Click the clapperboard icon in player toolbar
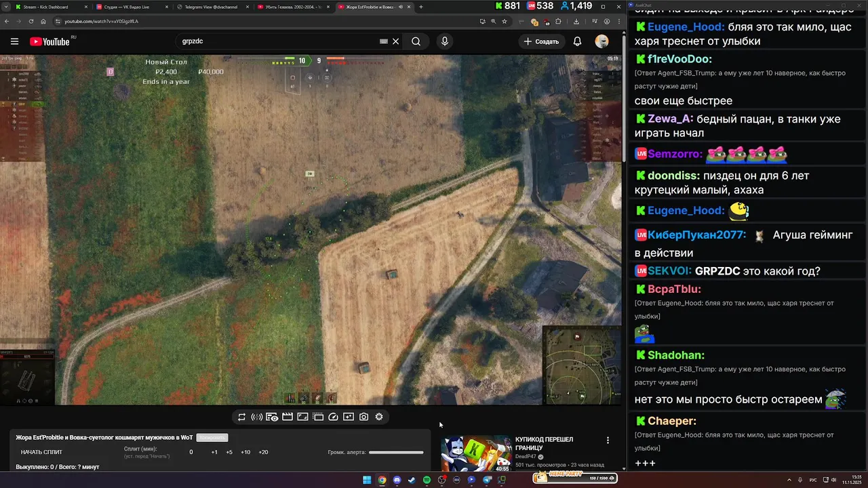This screenshot has height=488, width=868. click(288, 417)
